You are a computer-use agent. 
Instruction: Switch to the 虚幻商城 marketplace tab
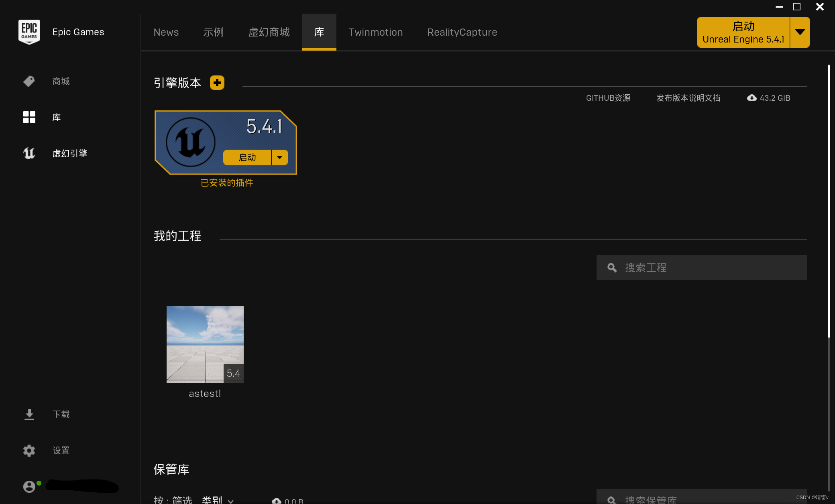[x=269, y=32]
